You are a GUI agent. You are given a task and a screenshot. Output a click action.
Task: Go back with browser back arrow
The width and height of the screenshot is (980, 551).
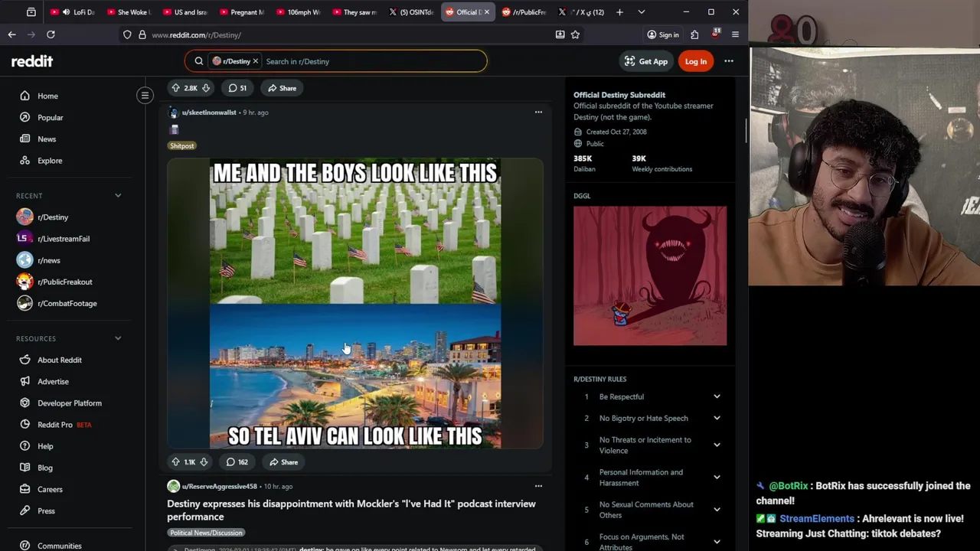pyautogui.click(x=11, y=34)
